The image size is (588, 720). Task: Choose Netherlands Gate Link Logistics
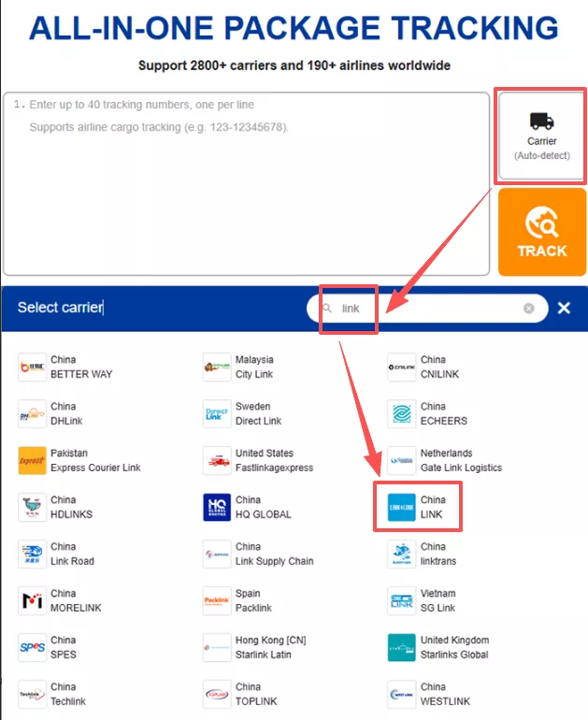tap(445, 461)
